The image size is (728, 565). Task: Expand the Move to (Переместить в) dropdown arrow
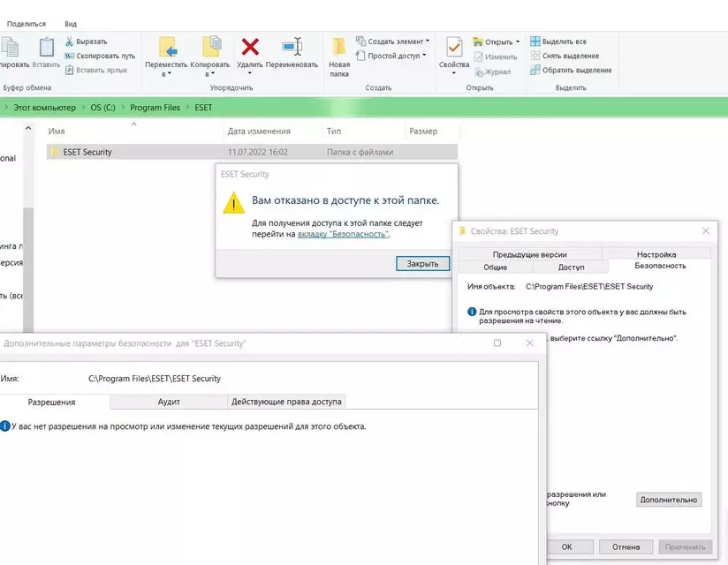pos(170,74)
